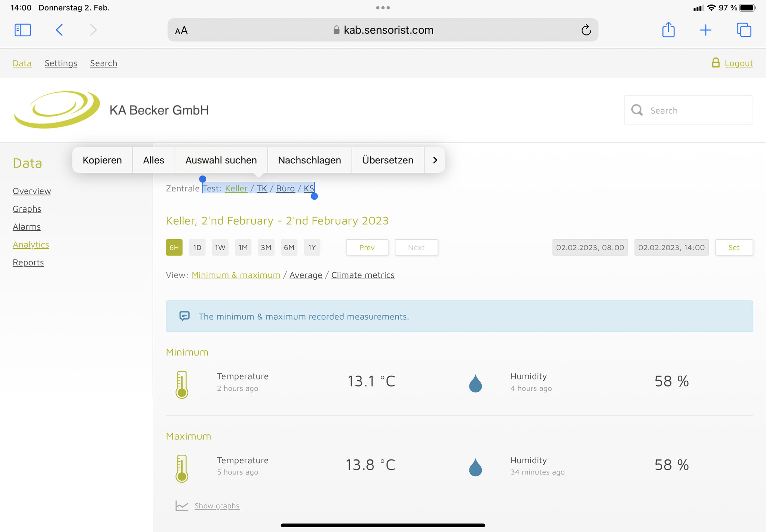Open the end date 02.02.2023, 14:00 picker

(671, 247)
